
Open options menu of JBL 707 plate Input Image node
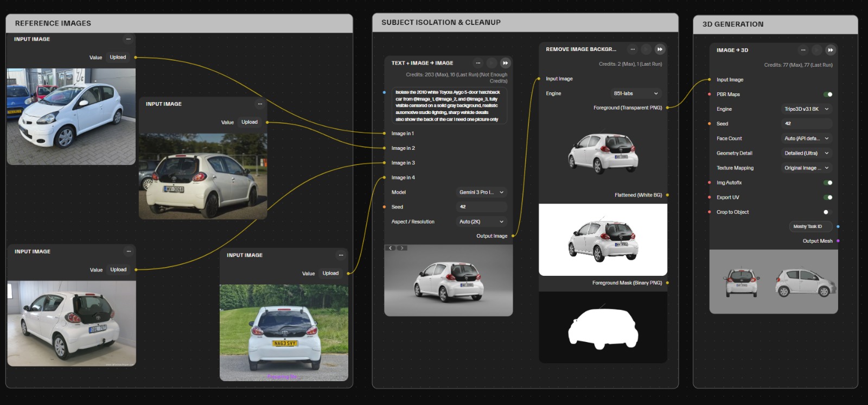pyautogui.click(x=129, y=251)
